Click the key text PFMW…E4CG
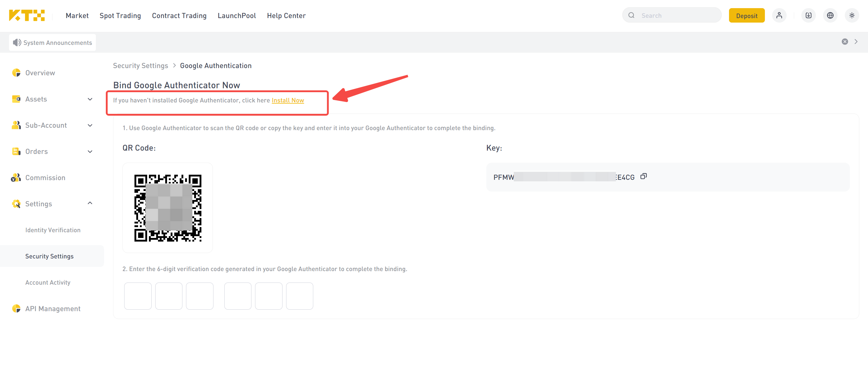The height and width of the screenshot is (375, 868). pyautogui.click(x=564, y=177)
